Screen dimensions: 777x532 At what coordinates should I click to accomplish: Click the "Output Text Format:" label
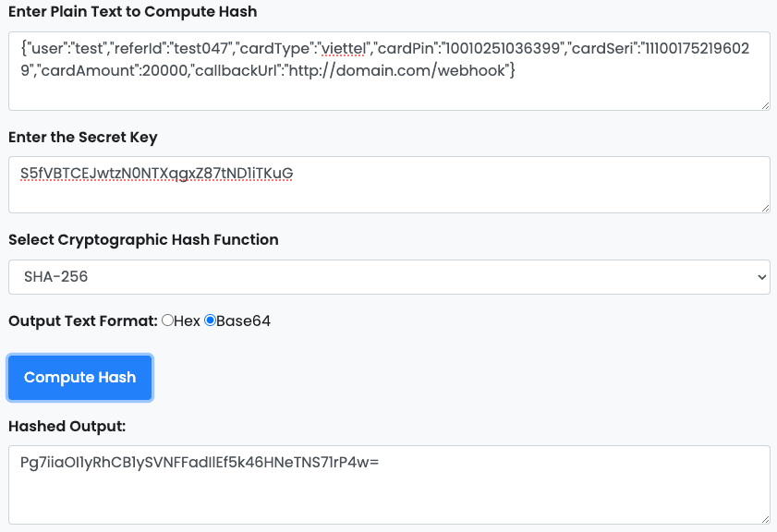[x=83, y=320]
